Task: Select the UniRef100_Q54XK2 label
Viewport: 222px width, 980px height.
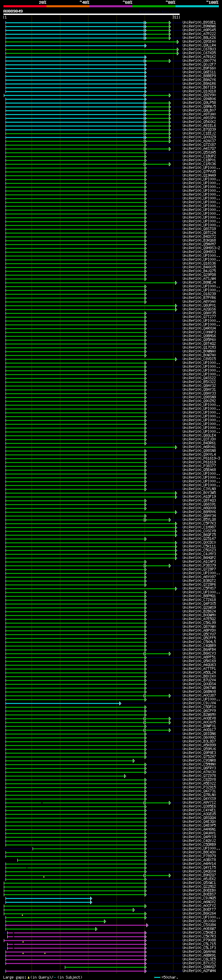Action: tap(199, 122)
